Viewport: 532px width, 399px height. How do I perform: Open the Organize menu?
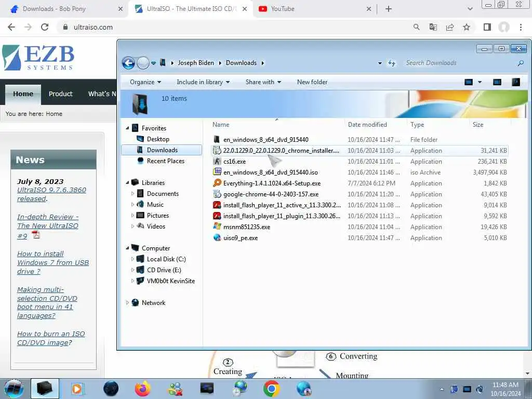[x=145, y=82]
